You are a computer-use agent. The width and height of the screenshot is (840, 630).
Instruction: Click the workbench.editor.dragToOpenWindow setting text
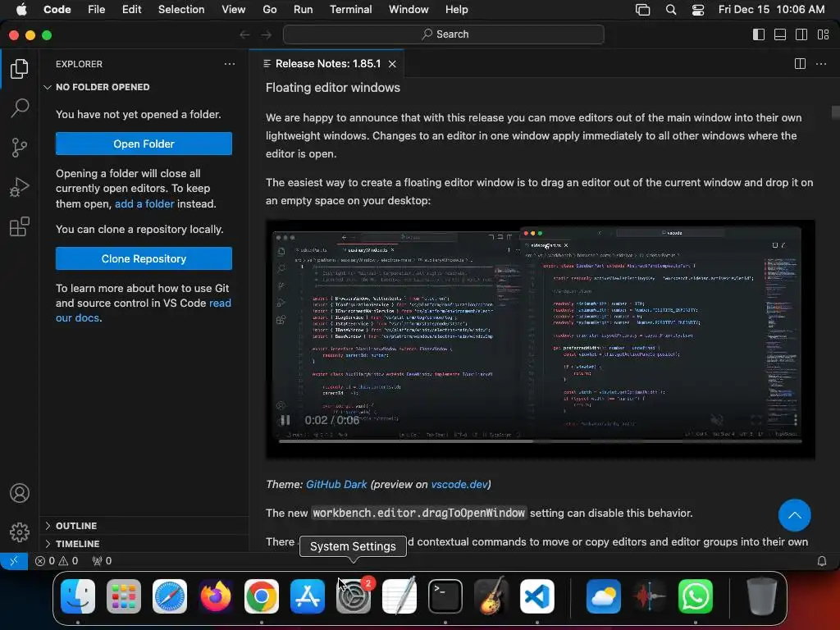[x=419, y=514]
